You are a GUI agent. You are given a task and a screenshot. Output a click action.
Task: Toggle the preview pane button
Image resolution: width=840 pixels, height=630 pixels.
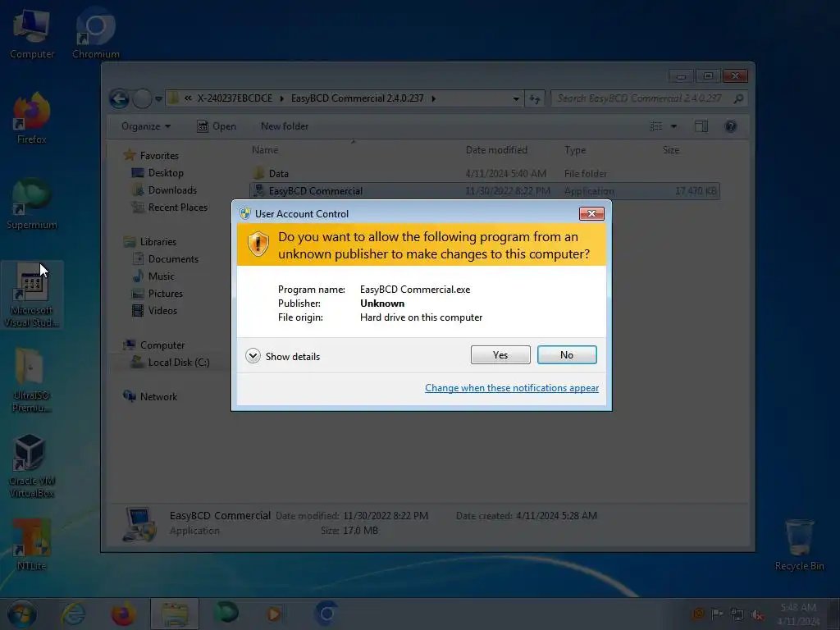point(701,126)
